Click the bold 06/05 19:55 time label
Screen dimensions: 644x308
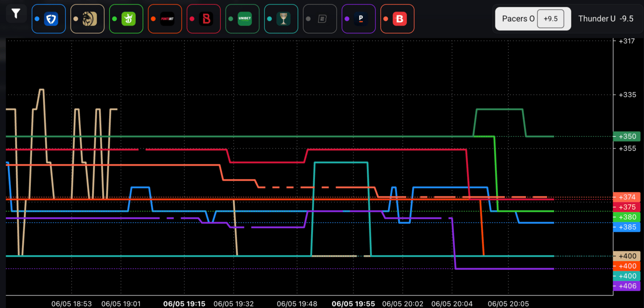(x=353, y=304)
